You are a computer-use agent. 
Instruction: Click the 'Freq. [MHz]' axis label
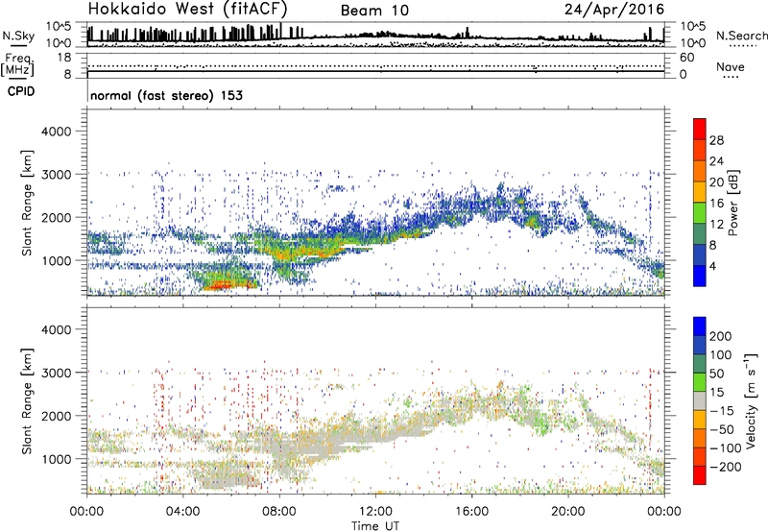[17, 65]
